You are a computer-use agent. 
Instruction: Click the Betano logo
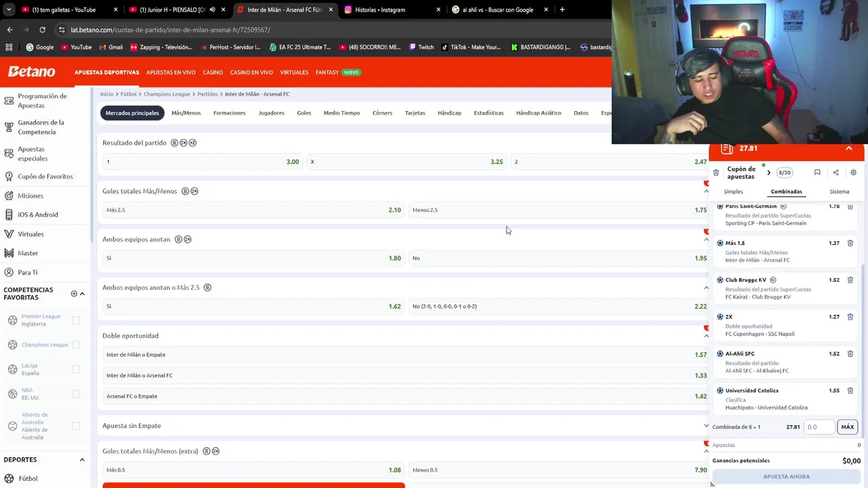coord(31,72)
